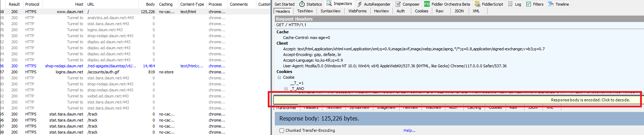This screenshot has height=135, width=644.
Task: Select the /accounts/auth.gif session URL
Action: click(103, 72)
